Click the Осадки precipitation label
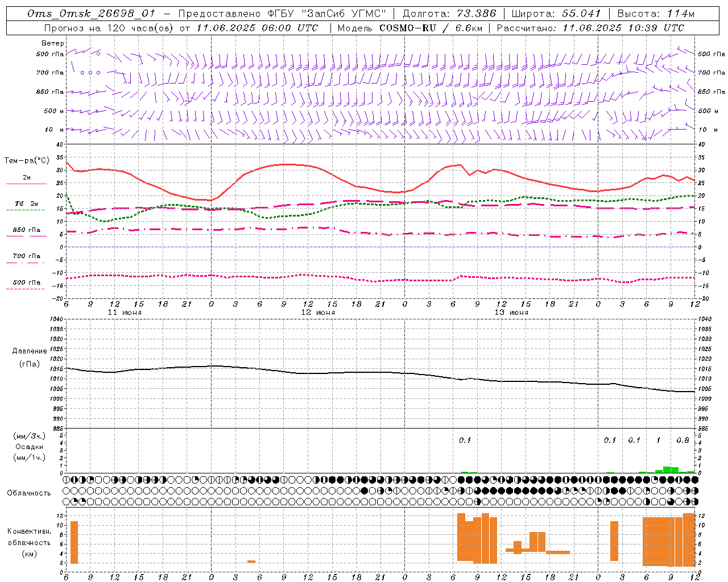Image resolution: width=728 pixels, height=582 pixels. coord(30,447)
